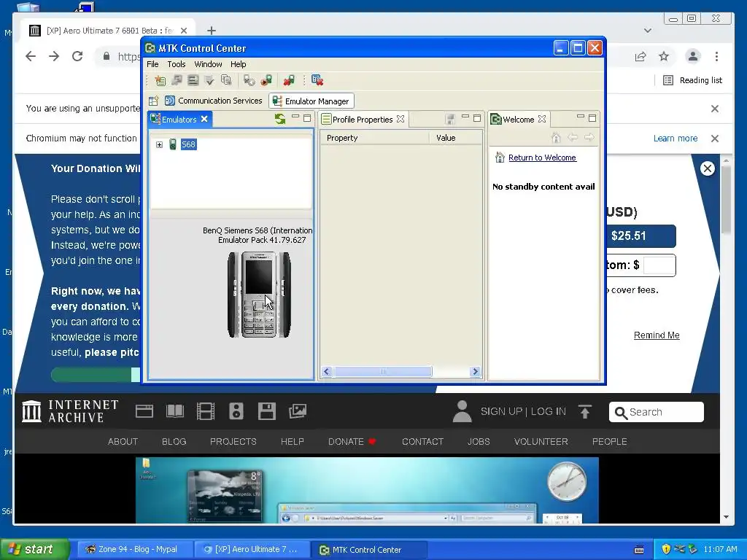The height and width of the screenshot is (560, 747).
Task: Click the Remind Me link
Action: (x=657, y=335)
